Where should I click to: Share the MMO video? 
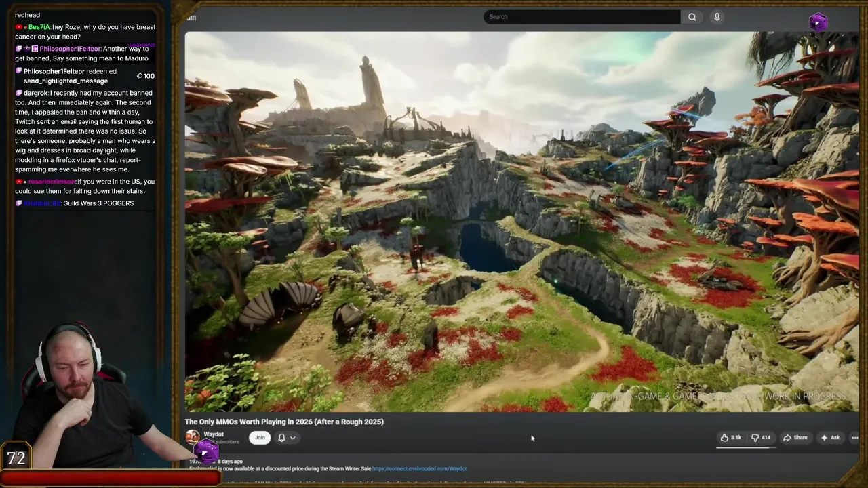point(795,438)
